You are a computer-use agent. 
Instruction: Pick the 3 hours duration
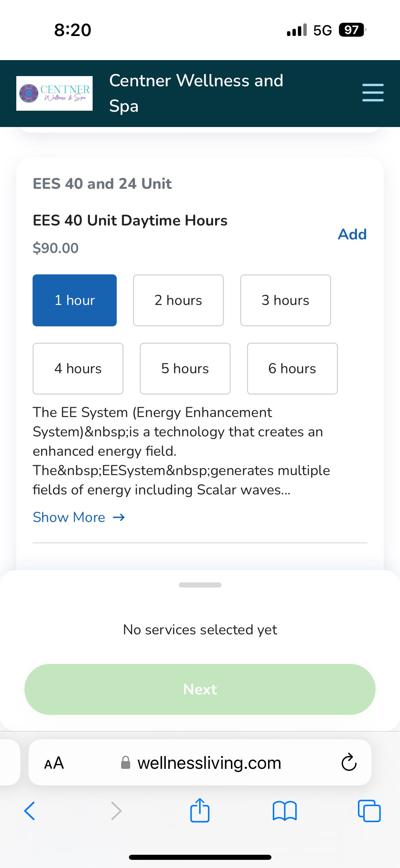coord(285,300)
